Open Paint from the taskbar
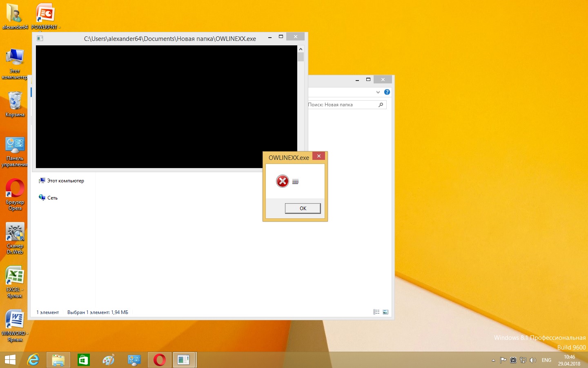The image size is (588, 368). (x=109, y=360)
